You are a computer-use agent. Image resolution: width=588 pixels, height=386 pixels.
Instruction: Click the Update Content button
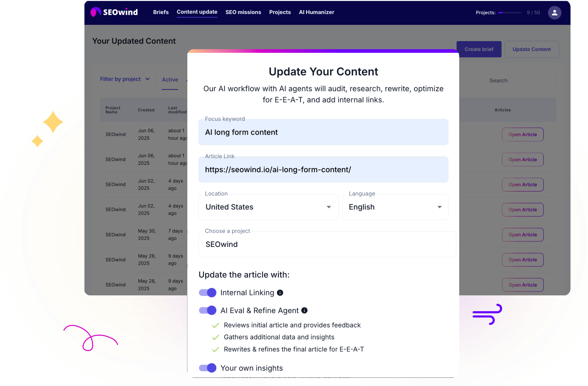[531, 49]
